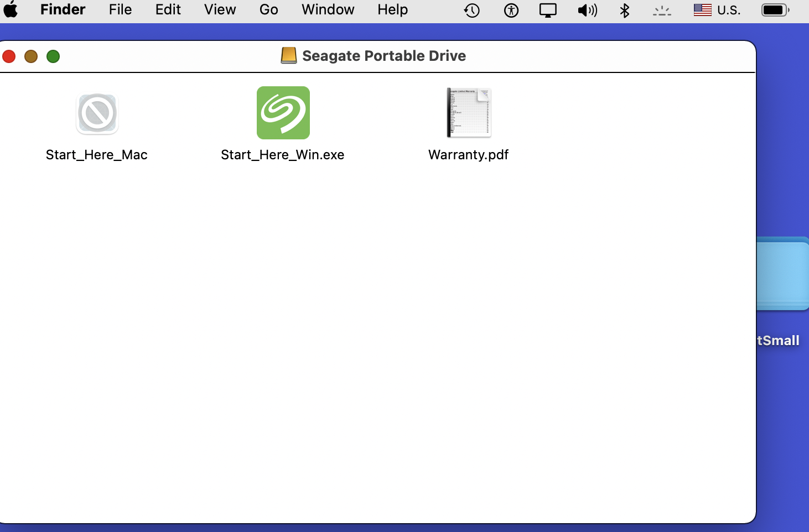Open the Apple menu

[x=11, y=10]
